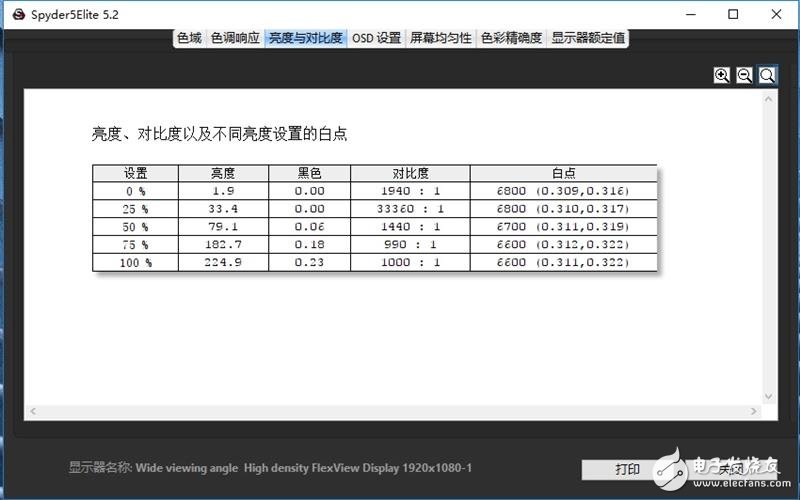Click the 对比度 column header
Viewport: 800px width, 500px height.
(x=410, y=173)
